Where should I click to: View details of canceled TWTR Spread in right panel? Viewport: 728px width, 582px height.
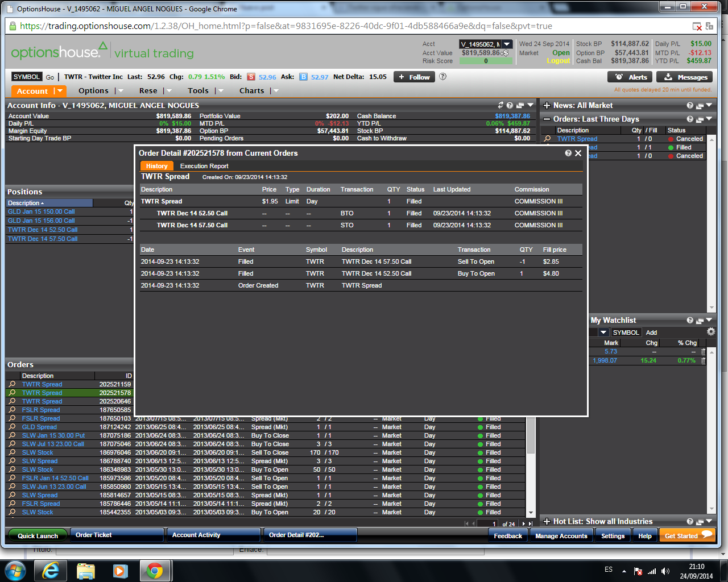[547, 139]
